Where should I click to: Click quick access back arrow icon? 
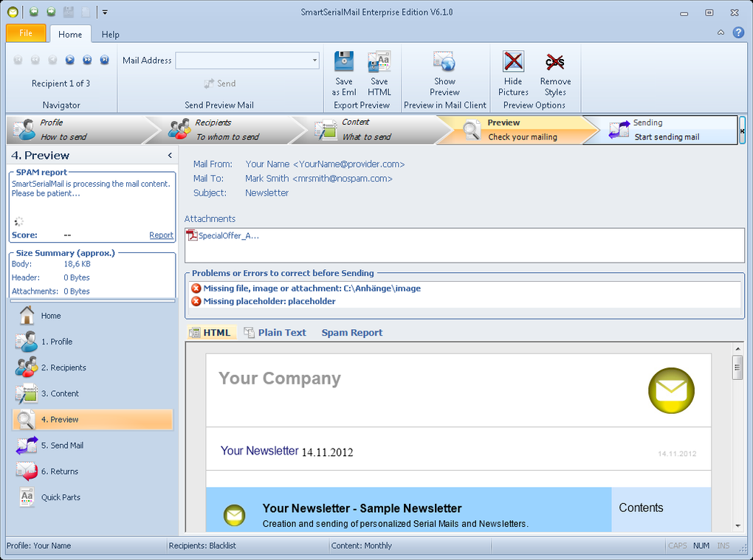click(x=34, y=12)
